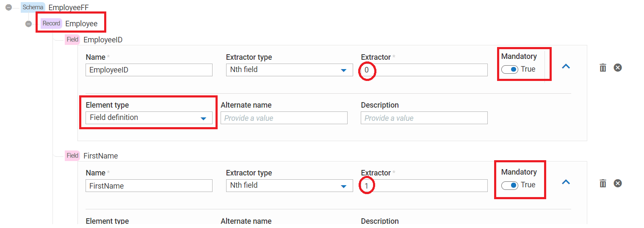The width and height of the screenshot is (644, 228).
Task: Click the Description field for EmployeeID
Action: [424, 118]
